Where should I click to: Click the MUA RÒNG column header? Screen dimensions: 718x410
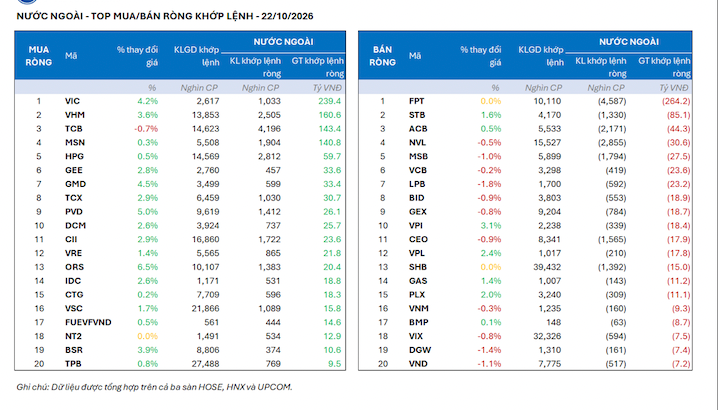click(38, 56)
